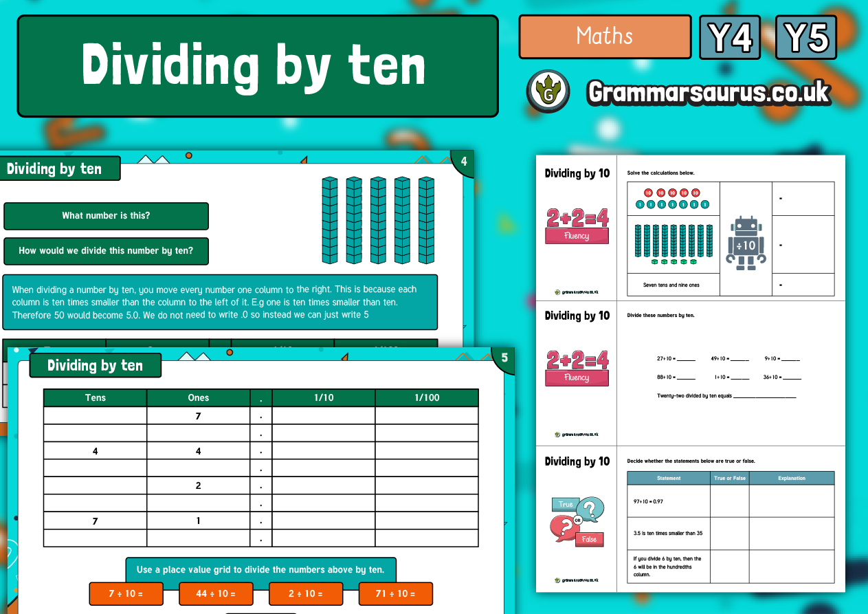Expand the slide 4 corner badge

pyautogui.click(x=464, y=162)
